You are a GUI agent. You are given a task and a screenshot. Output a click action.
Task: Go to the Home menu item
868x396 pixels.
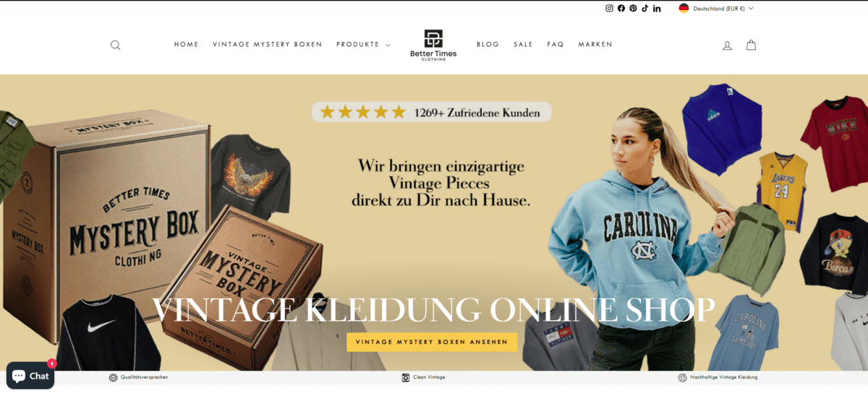187,45
